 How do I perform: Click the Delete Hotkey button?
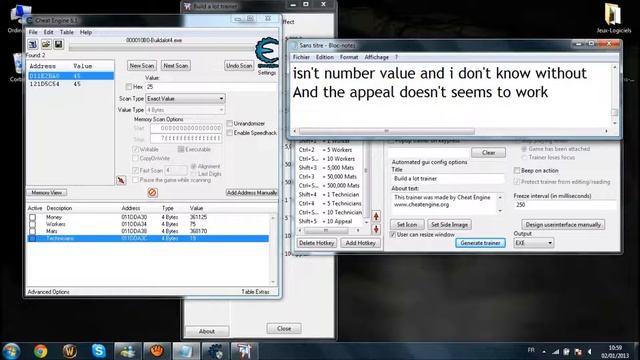click(x=316, y=243)
